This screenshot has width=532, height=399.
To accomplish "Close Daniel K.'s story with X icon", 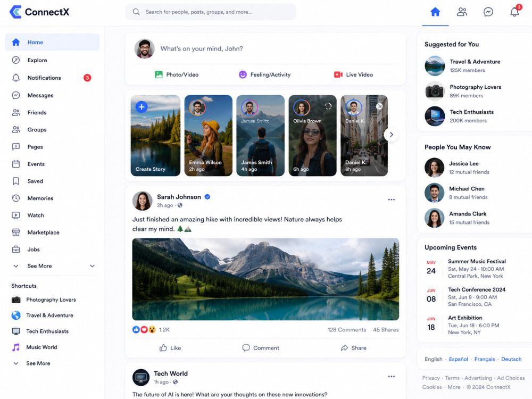I will (x=380, y=106).
